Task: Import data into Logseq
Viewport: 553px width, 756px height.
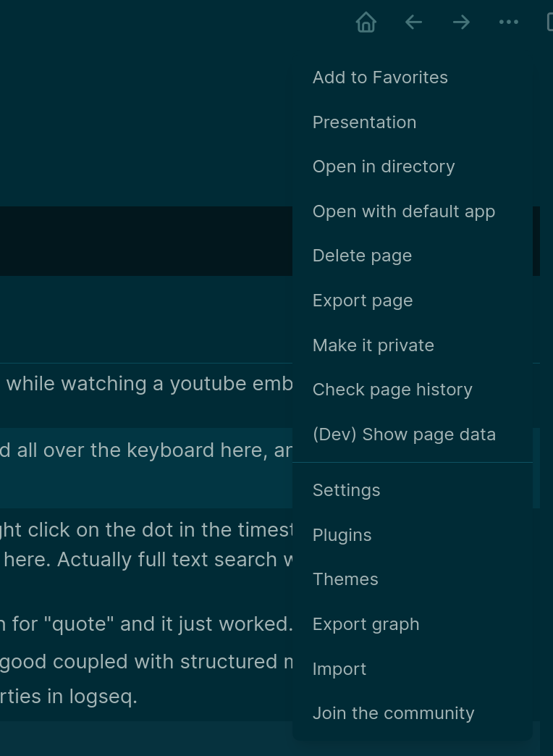Action: (339, 669)
